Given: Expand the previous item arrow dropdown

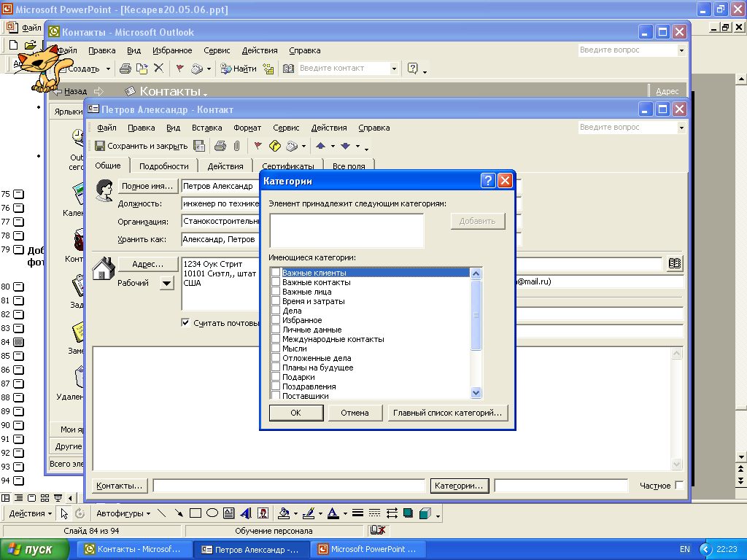Looking at the screenshot, I should pyautogui.click(x=333, y=146).
